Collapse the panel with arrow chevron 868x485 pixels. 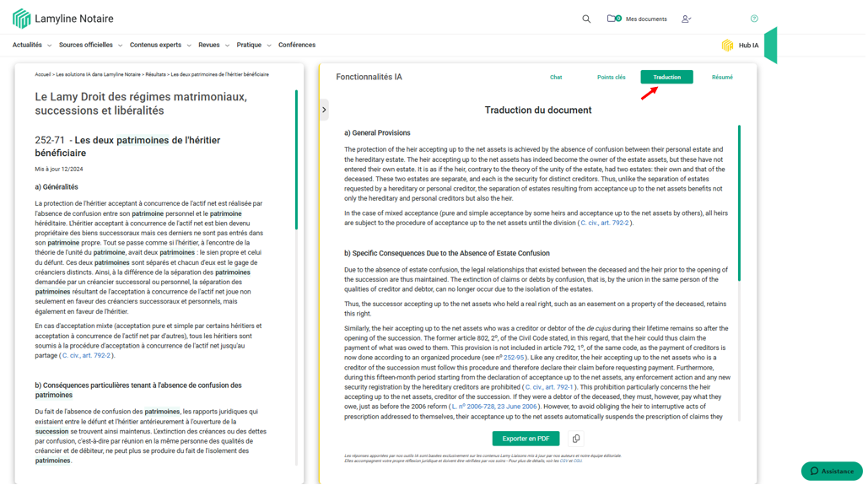(324, 110)
